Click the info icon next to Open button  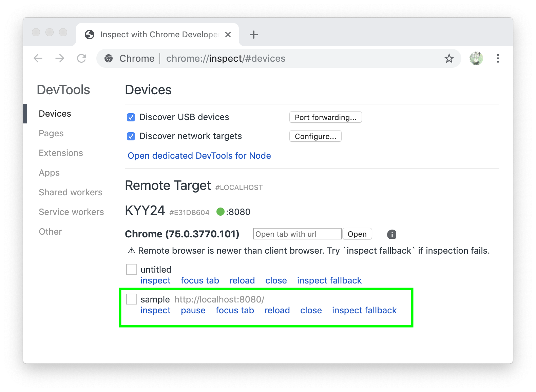(392, 234)
